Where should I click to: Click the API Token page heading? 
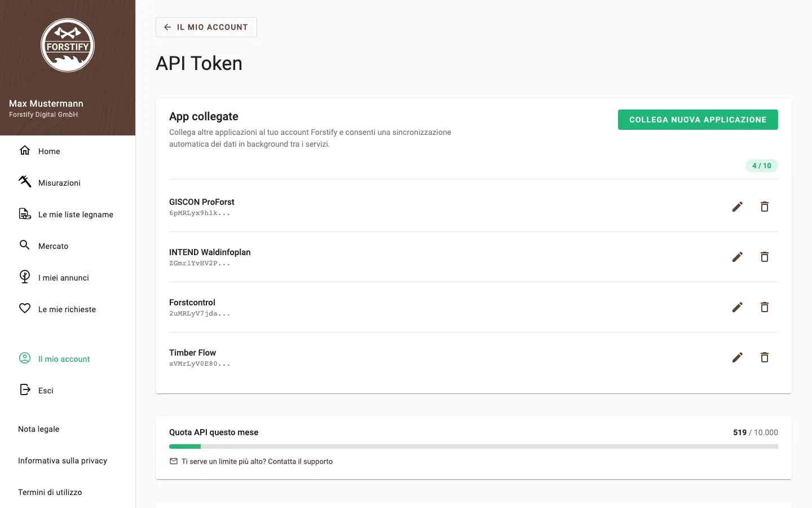click(199, 63)
